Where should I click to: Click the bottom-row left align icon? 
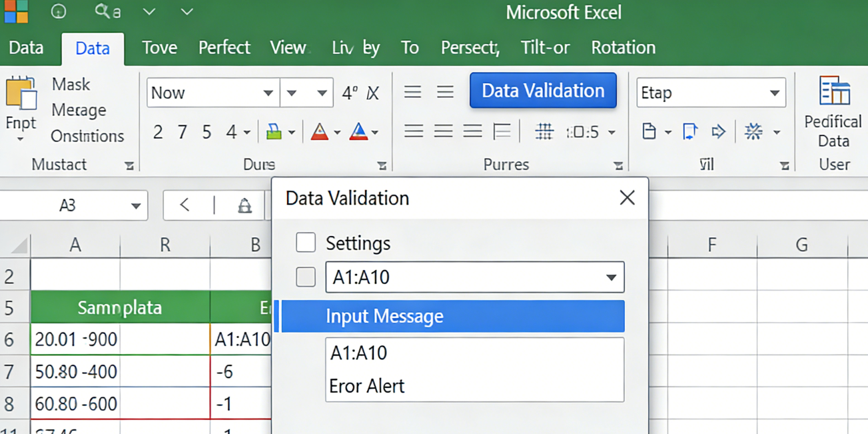point(414,131)
